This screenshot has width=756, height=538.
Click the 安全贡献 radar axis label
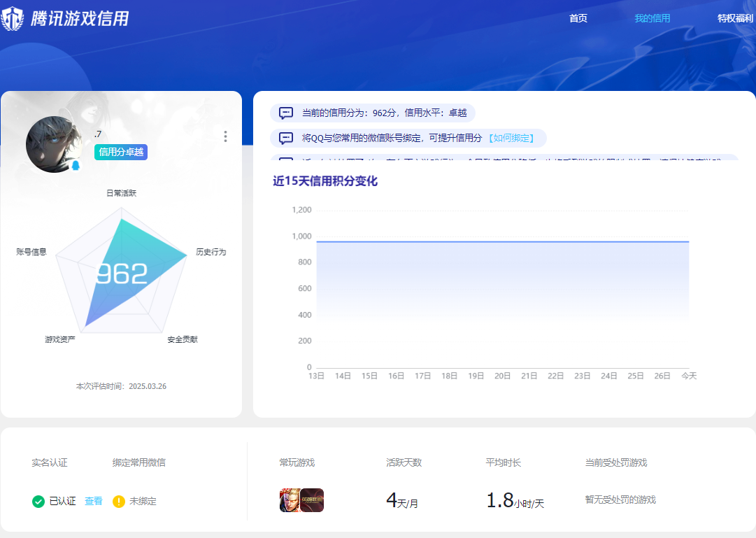click(183, 340)
